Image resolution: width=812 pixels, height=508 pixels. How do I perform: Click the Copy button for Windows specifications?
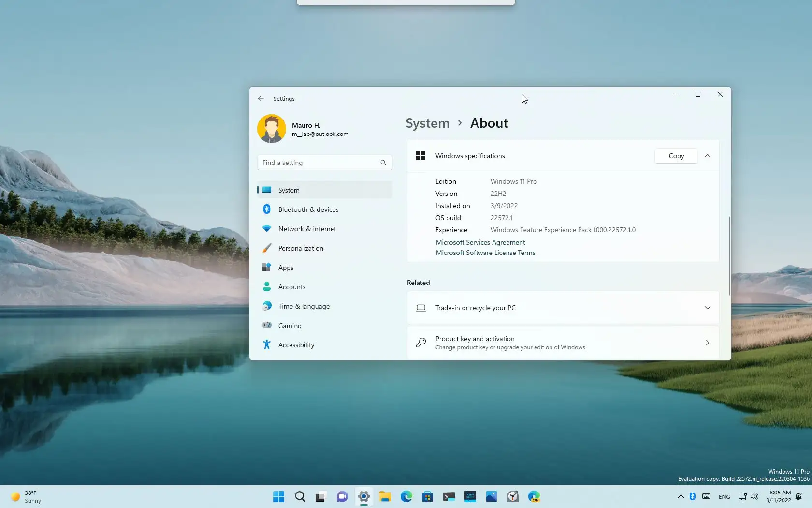click(x=675, y=156)
